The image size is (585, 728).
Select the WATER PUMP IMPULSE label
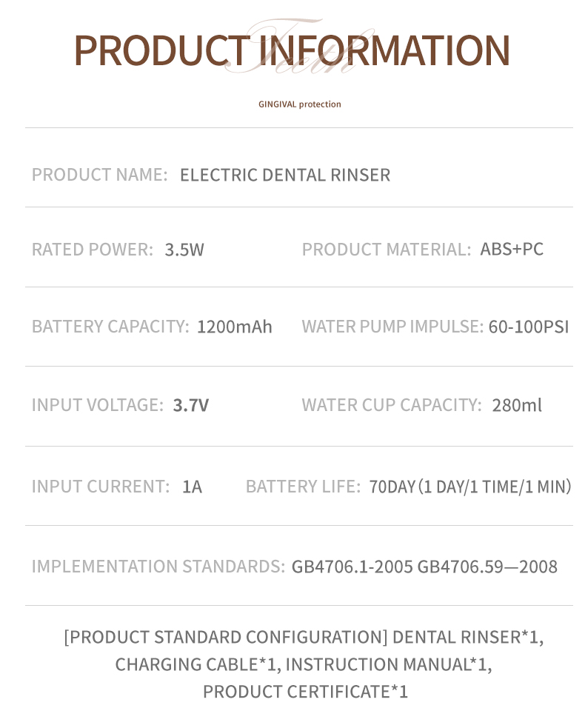(392, 327)
